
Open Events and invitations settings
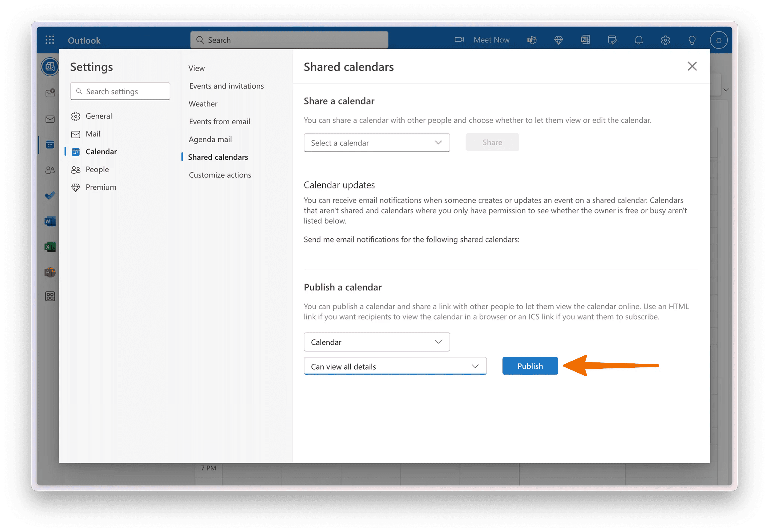point(227,86)
